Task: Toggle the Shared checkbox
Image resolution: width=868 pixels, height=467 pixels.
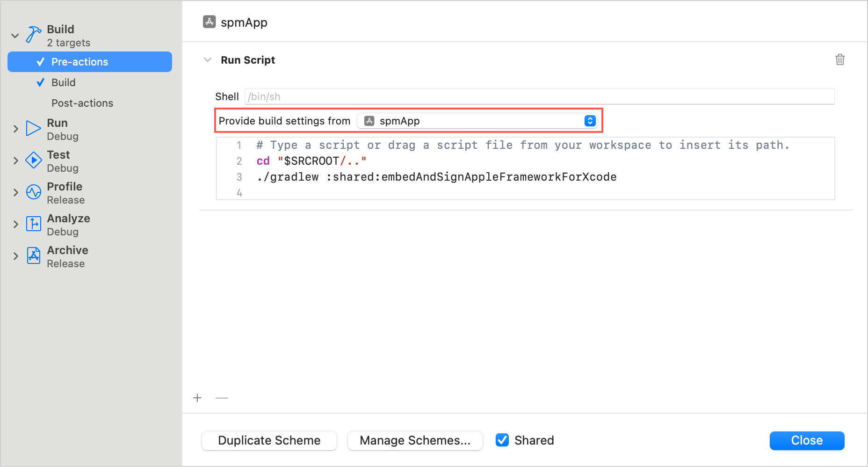Action: [x=502, y=440]
